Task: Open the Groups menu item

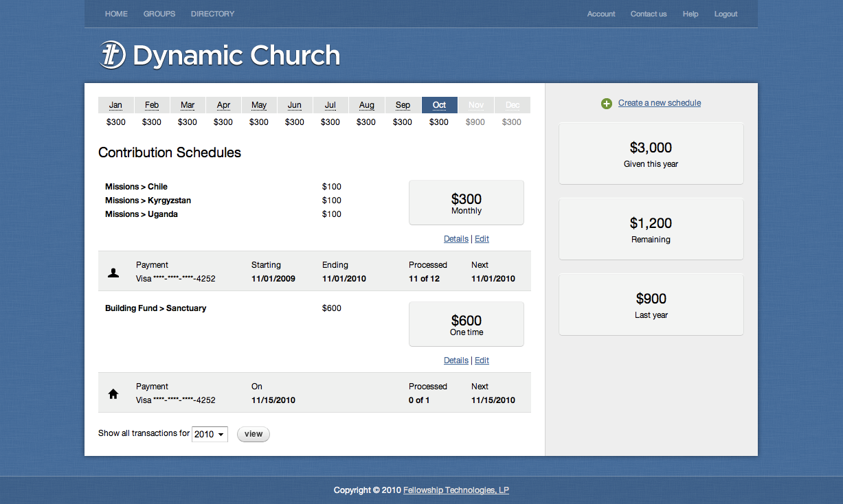Action: 159,14
